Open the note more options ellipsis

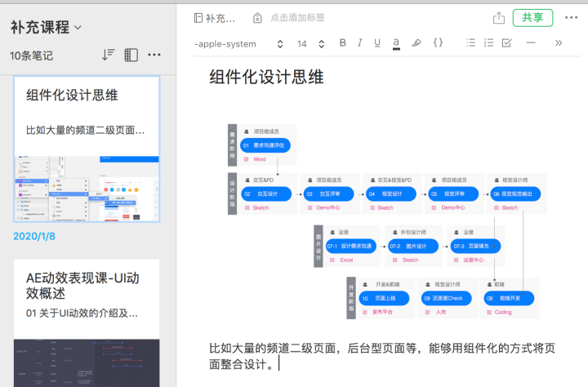tap(571, 18)
